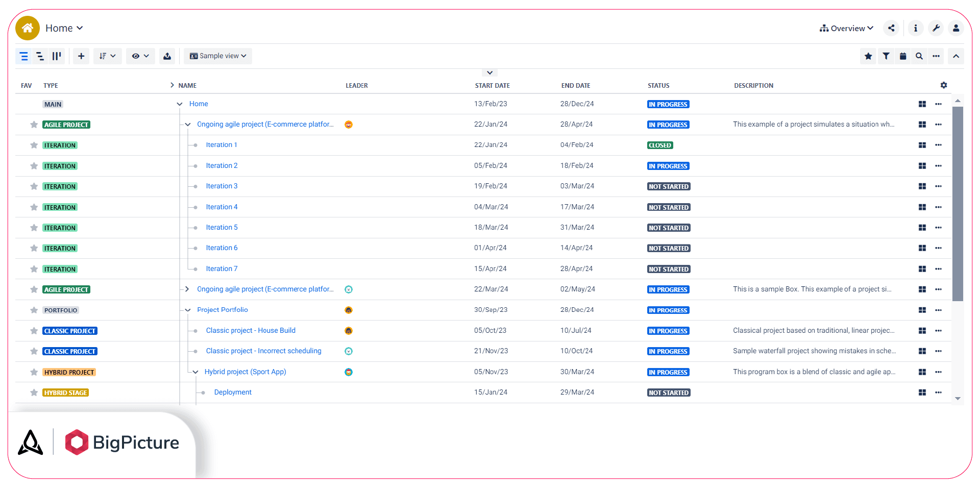
Task: Sort by the TYPE column header
Action: [x=51, y=86]
